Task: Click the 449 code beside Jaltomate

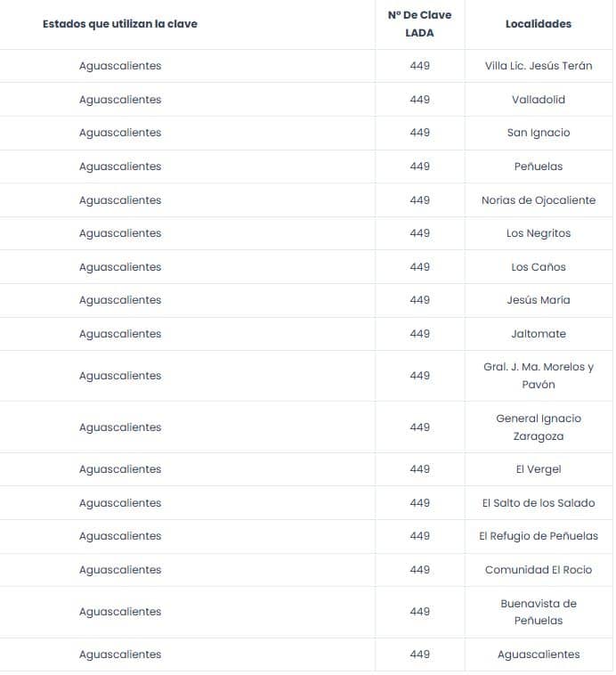Action: point(419,334)
